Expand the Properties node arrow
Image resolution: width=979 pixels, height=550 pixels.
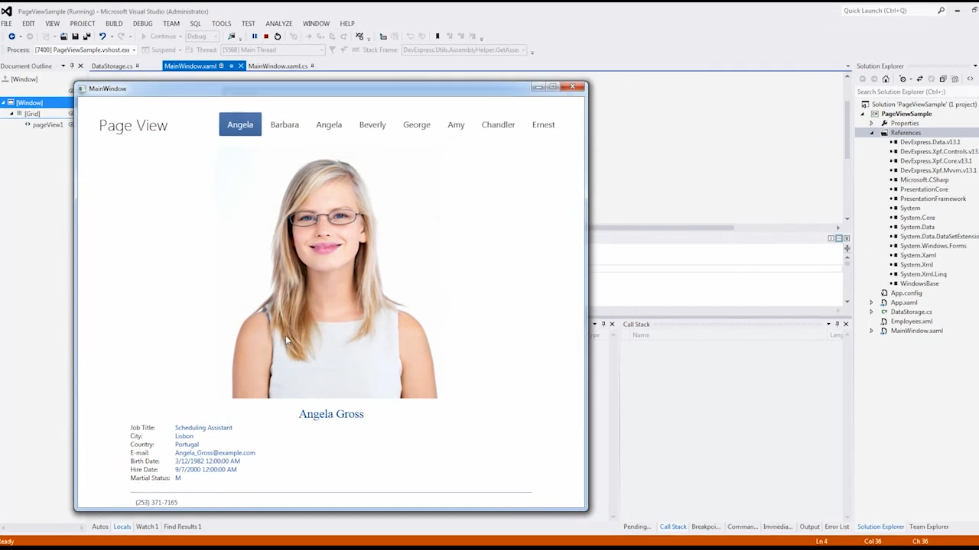pyautogui.click(x=872, y=124)
